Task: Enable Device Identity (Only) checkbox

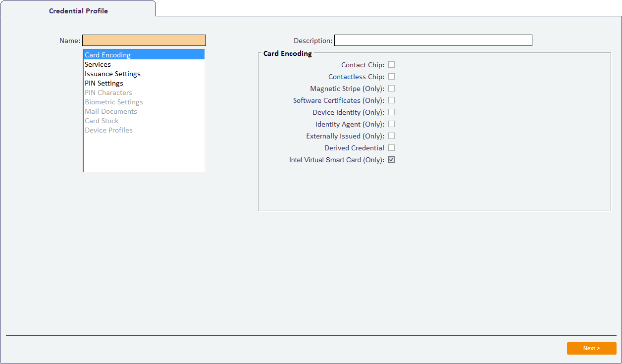Action: tap(391, 112)
